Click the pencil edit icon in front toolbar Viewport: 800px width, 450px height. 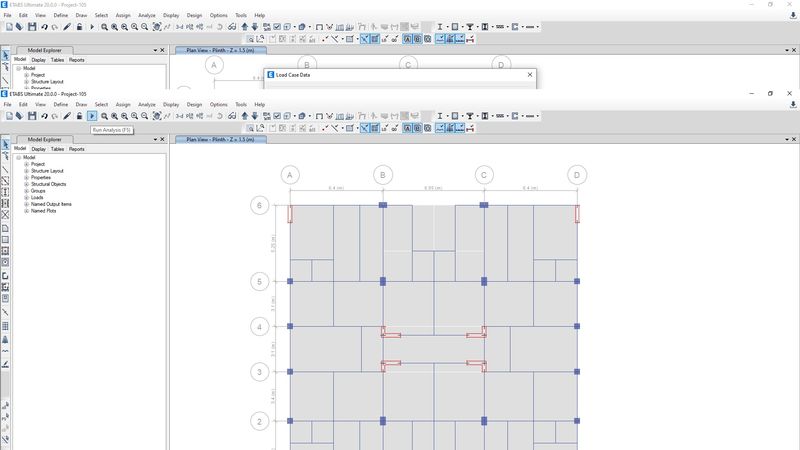(67, 116)
